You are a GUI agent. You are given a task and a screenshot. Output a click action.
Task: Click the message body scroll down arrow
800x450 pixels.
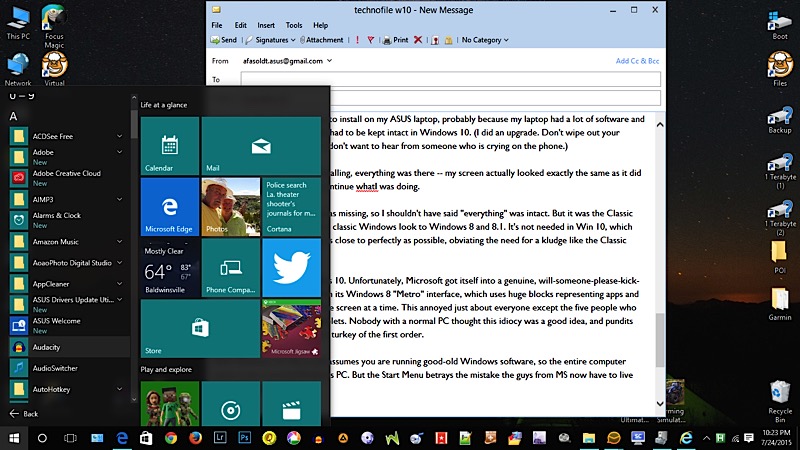(x=660, y=404)
